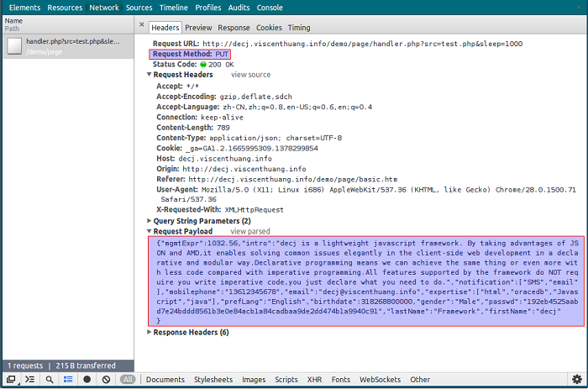Click the Content-Type application/json header
588x389 pixels.
point(249,138)
